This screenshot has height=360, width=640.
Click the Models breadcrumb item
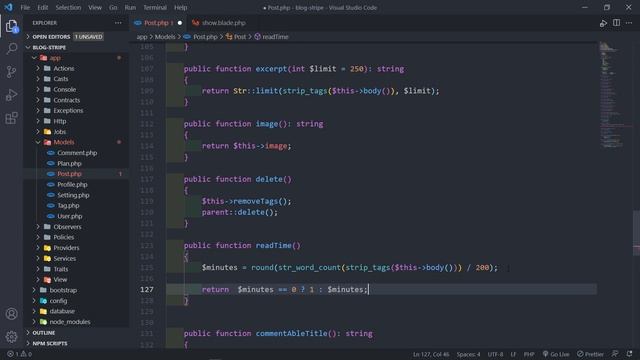coord(165,37)
